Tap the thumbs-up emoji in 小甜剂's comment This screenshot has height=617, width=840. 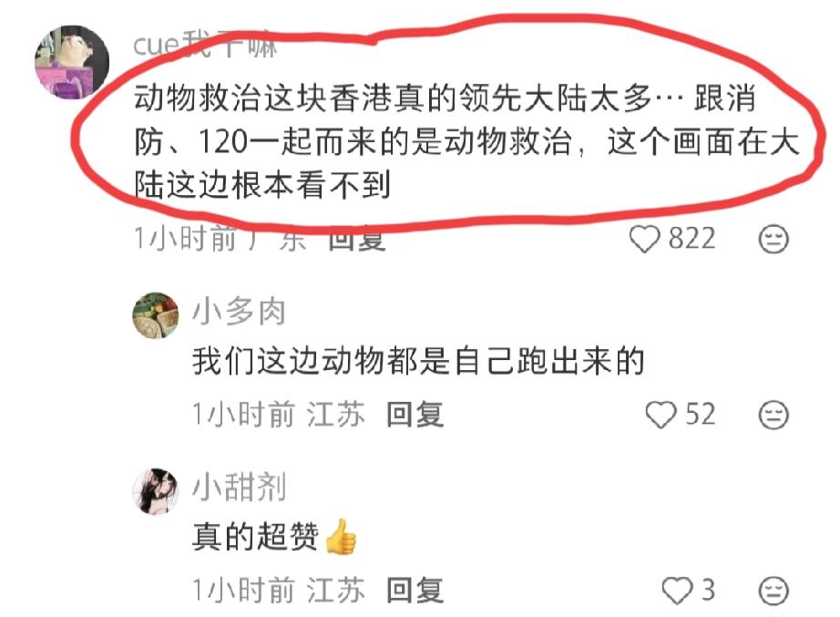point(341,537)
